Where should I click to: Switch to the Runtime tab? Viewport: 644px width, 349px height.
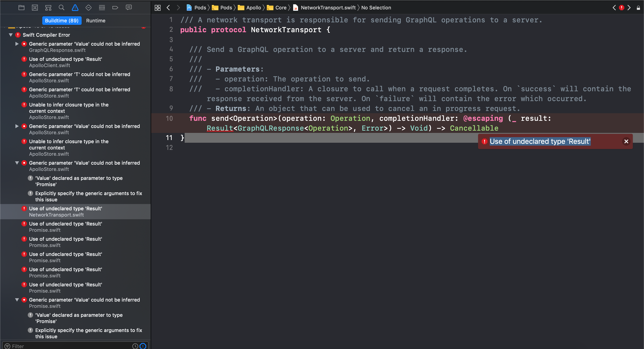click(x=96, y=21)
